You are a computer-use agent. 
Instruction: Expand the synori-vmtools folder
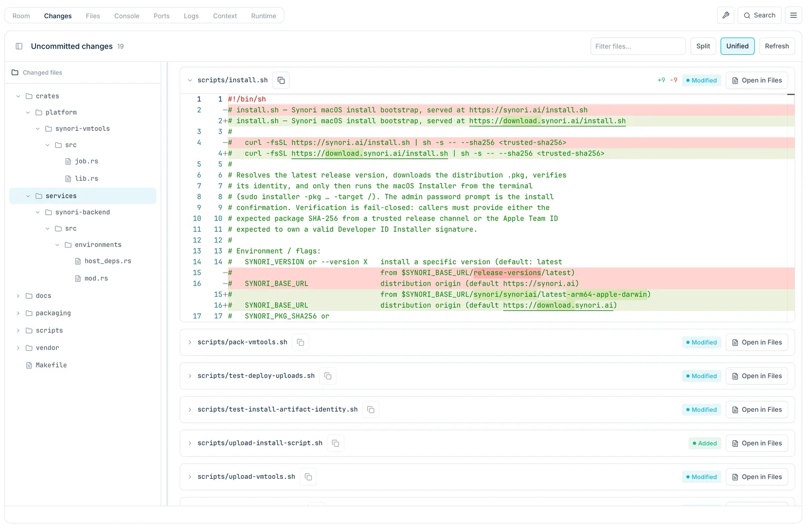(x=38, y=129)
